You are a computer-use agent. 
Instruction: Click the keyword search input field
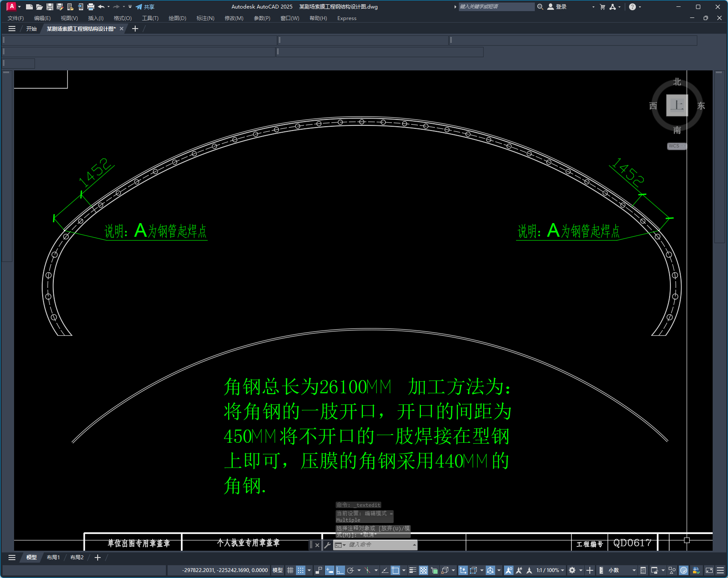[x=496, y=7]
